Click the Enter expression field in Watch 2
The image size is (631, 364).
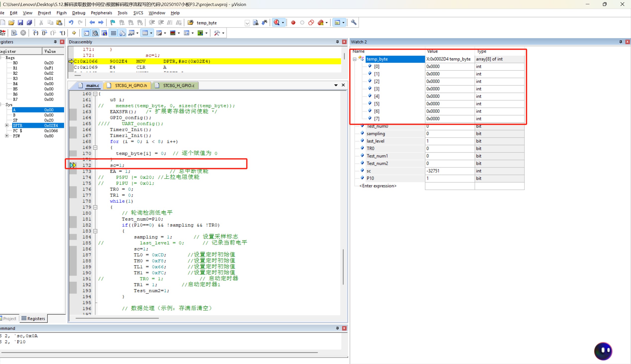click(378, 186)
